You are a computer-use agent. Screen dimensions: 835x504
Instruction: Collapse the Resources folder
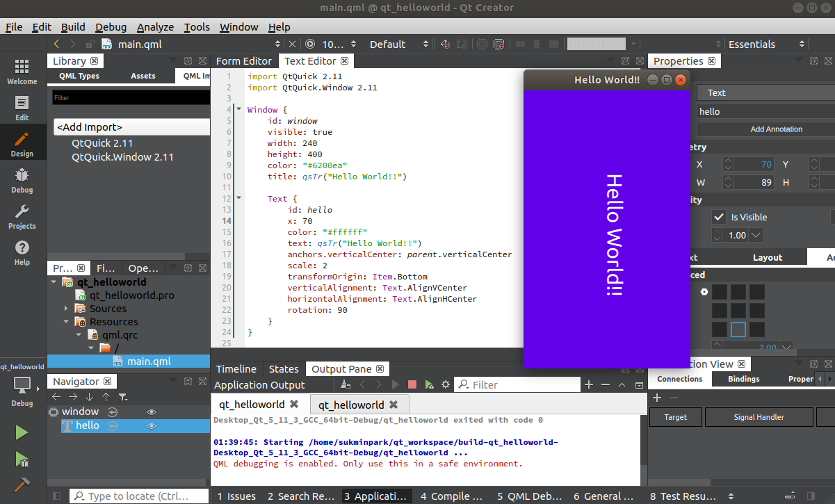point(66,322)
